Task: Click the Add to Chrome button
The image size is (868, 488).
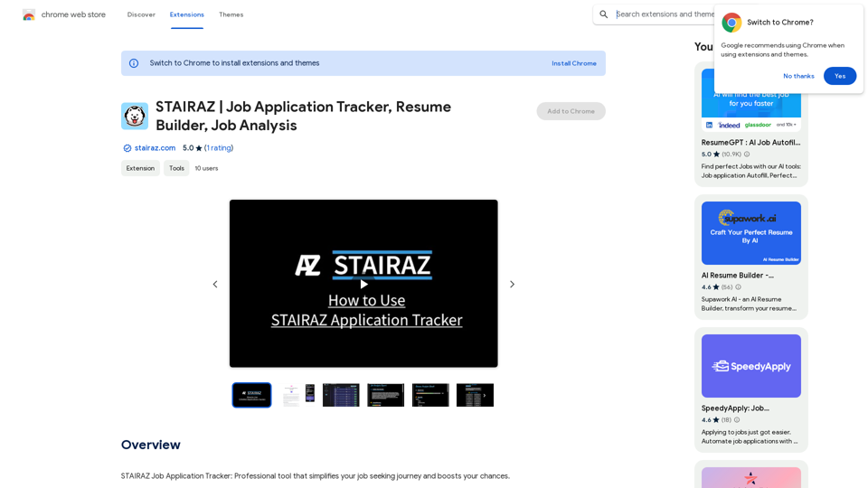Action: (x=571, y=111)
